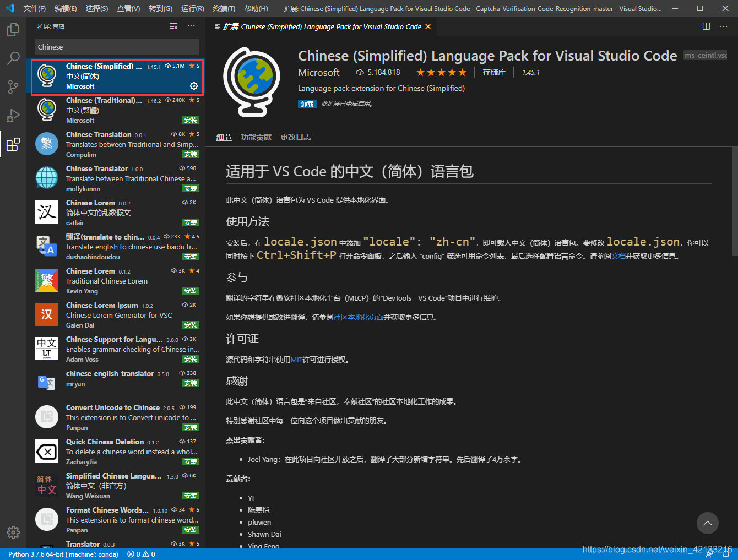Split the editor to the right
The image size is (738, 560).
pos(707,26)
